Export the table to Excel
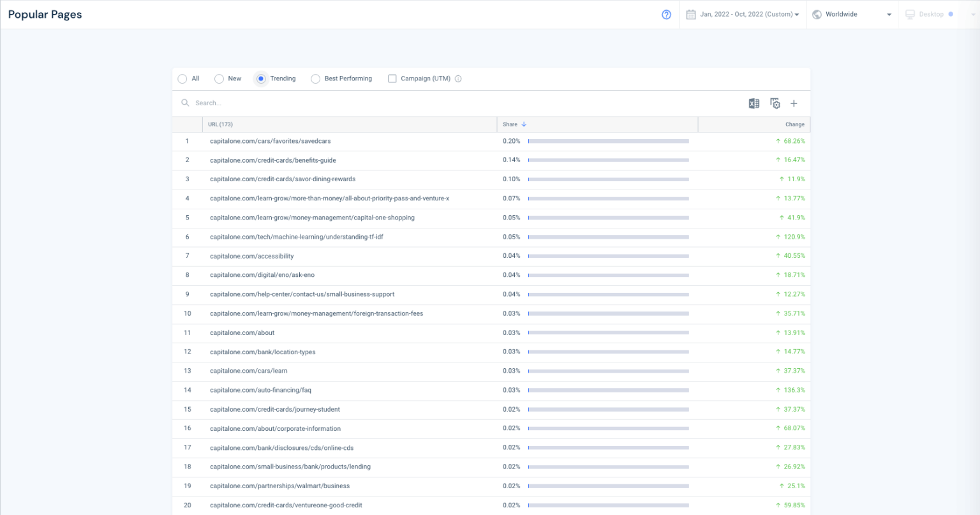Viewport: 980px width, 515px height. tap(754, 103)
